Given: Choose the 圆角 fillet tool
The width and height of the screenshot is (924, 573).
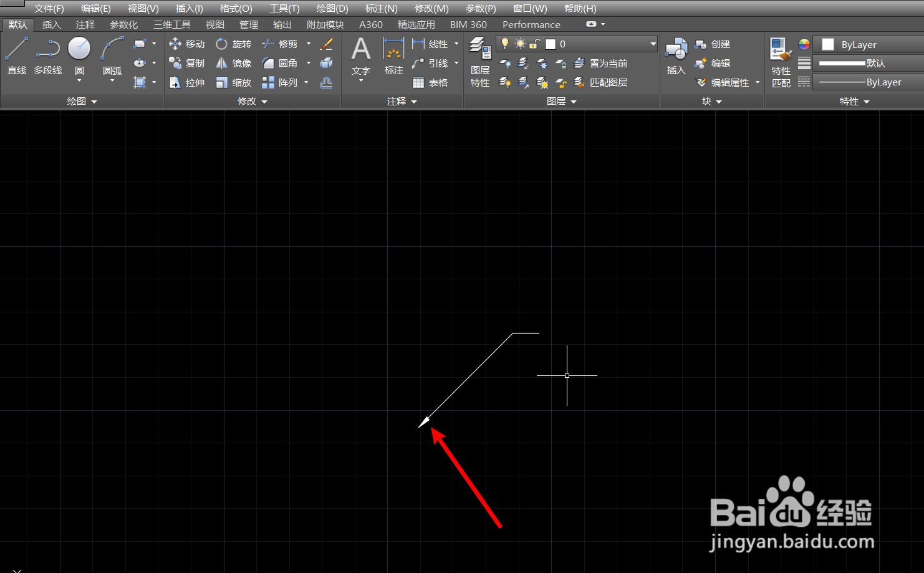Looking at the screenshot, I should 280,63.
